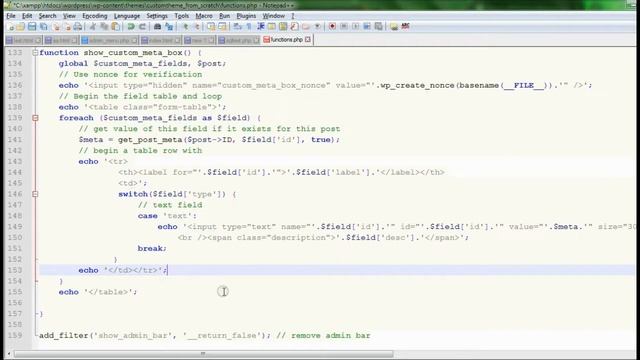This screenshot has height=360, width=640.
Task: Click the Paste clipboard icon
Action: (x=116, y=27)
